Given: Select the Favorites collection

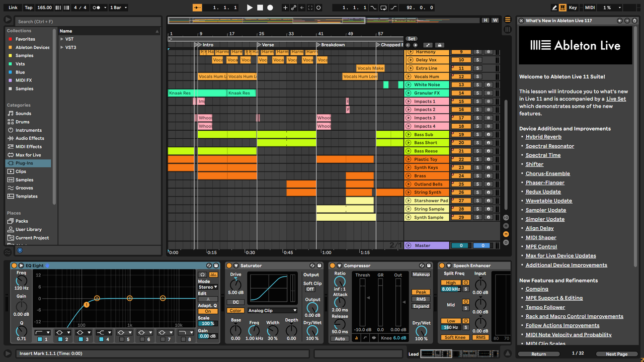Looking at the screenshot, I should [25, 39].
